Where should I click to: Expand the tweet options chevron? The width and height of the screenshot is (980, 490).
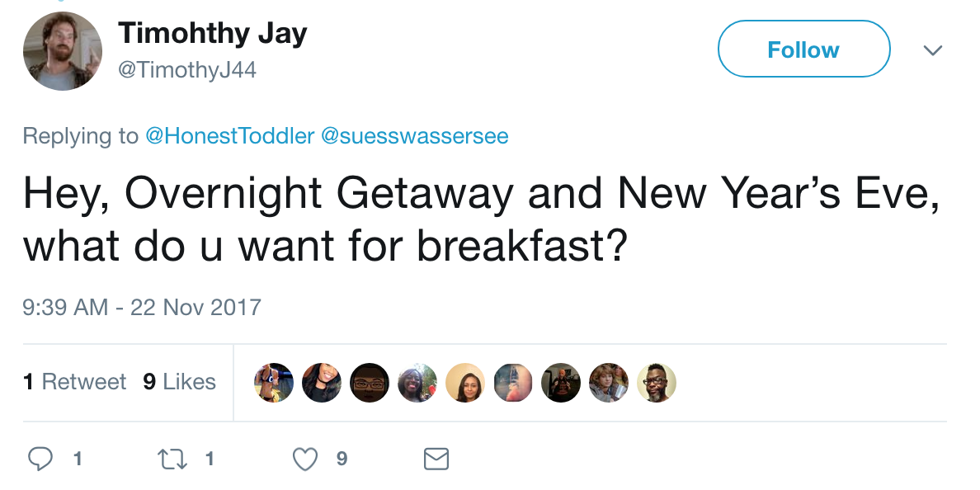[x=932, y=50]
